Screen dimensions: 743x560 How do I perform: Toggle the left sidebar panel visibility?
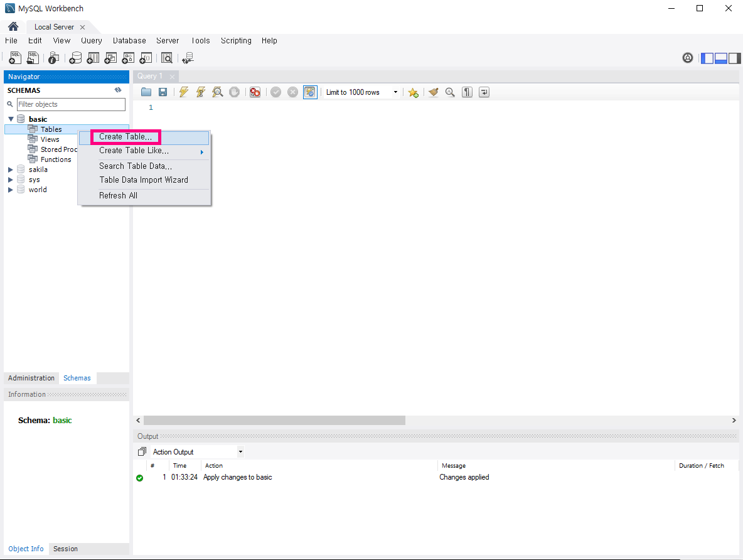point(707,58)
